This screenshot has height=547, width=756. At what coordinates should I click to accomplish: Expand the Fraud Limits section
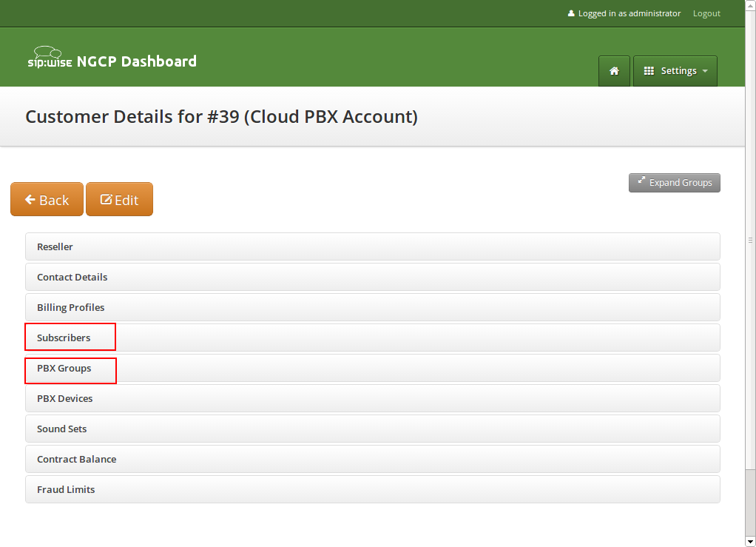(x=372, y=489)
